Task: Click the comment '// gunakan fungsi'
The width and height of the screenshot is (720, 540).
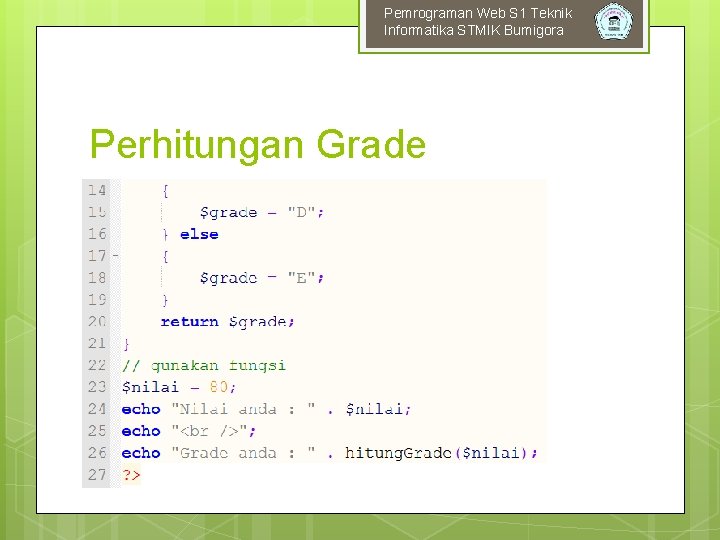Action: pos(204,366)
